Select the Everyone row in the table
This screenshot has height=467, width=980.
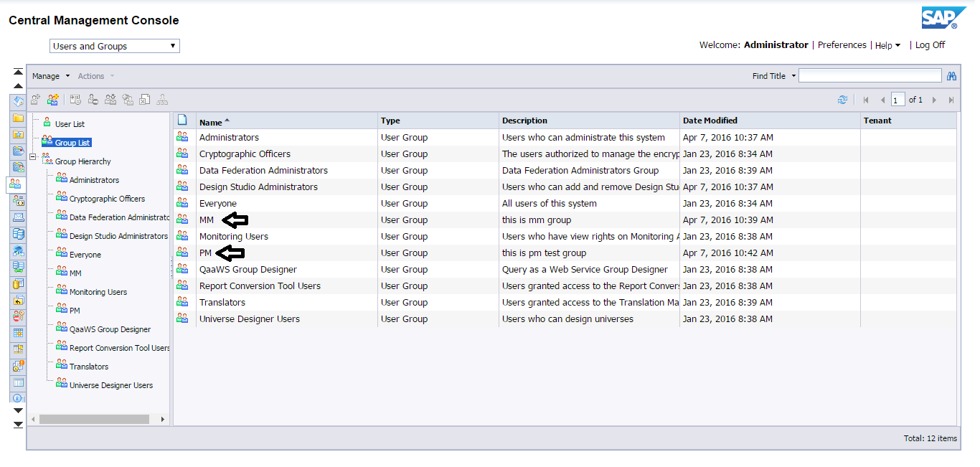point(565,204)
